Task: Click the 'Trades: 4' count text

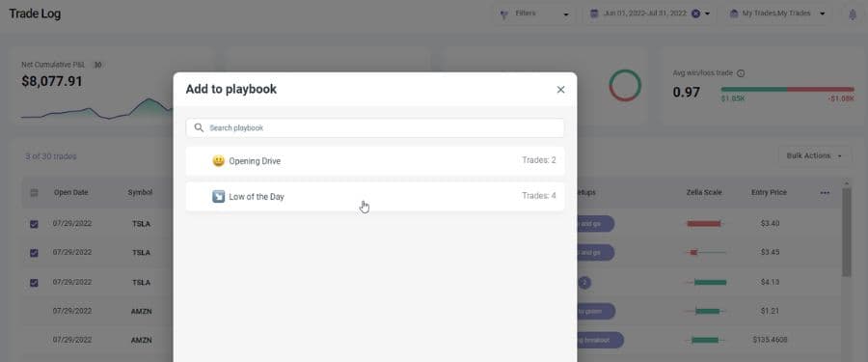Action: pyautogui.click(x=538, y=196)
